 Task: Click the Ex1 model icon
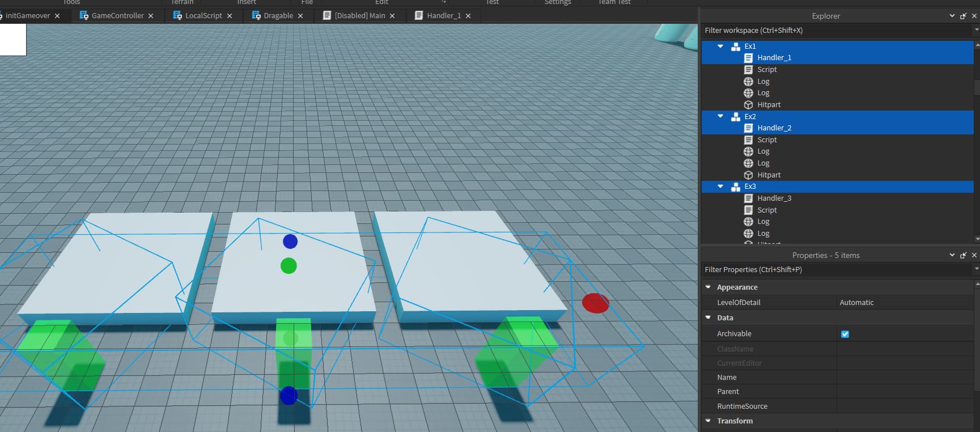(736, 46)
